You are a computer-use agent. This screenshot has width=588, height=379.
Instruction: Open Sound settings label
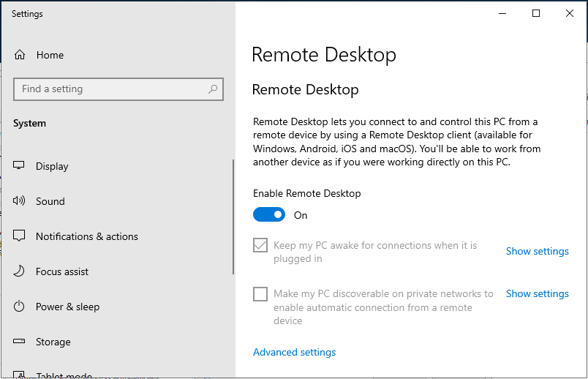(x=50, y=201)
